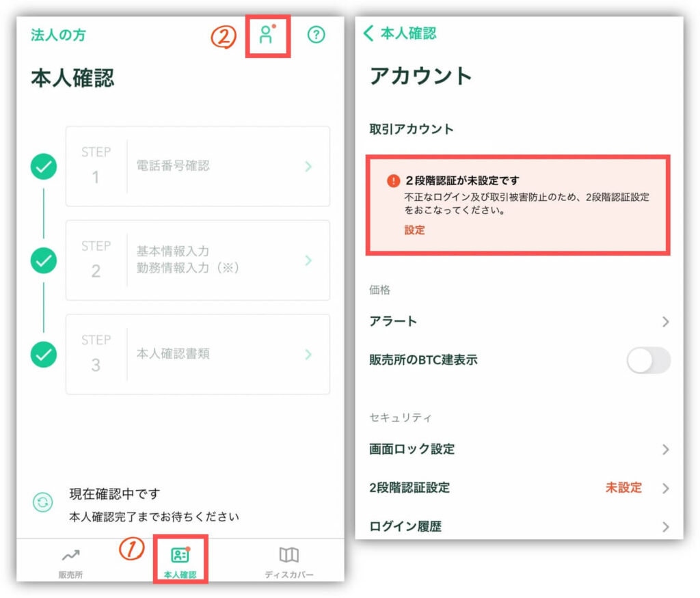Toggle 販売所のBTC建表示 switch
This screenshot has height=598, width=700.
click(648, 360)
